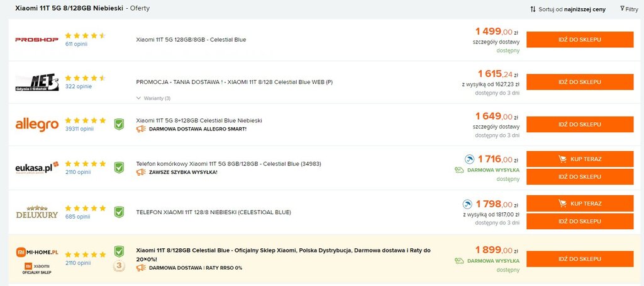This screenshot has height=286, width=644.
Task: Click DARMOWA DOSTAWA ALLEGRO SMART! text
Action: (197, 129)
